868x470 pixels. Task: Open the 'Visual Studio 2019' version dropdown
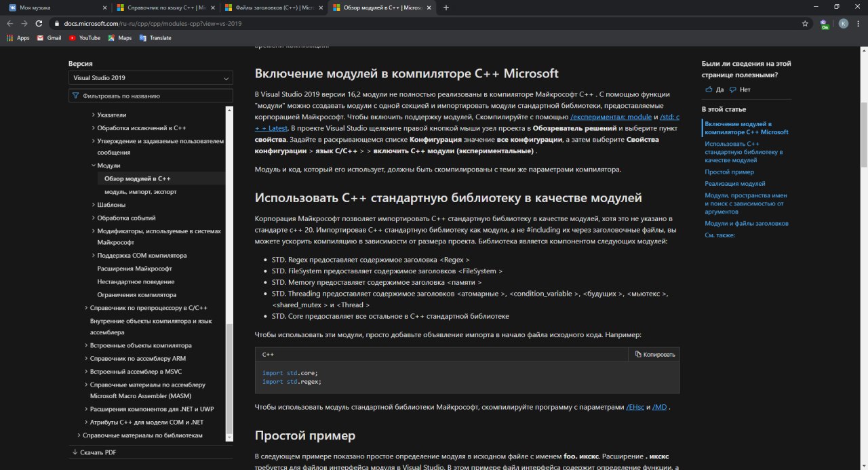pyautogui.click(x=151, y=78)
